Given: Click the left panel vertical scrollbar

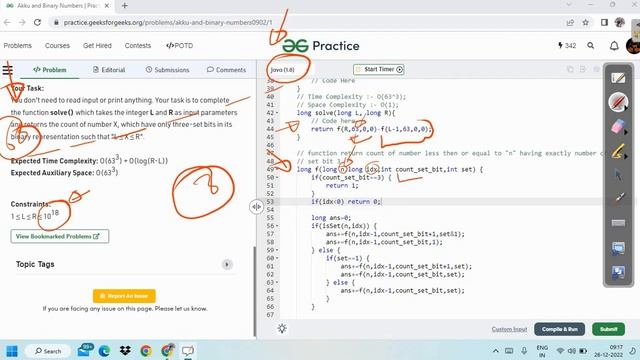Looking at the screenshot, I should [x=255, y=291].
